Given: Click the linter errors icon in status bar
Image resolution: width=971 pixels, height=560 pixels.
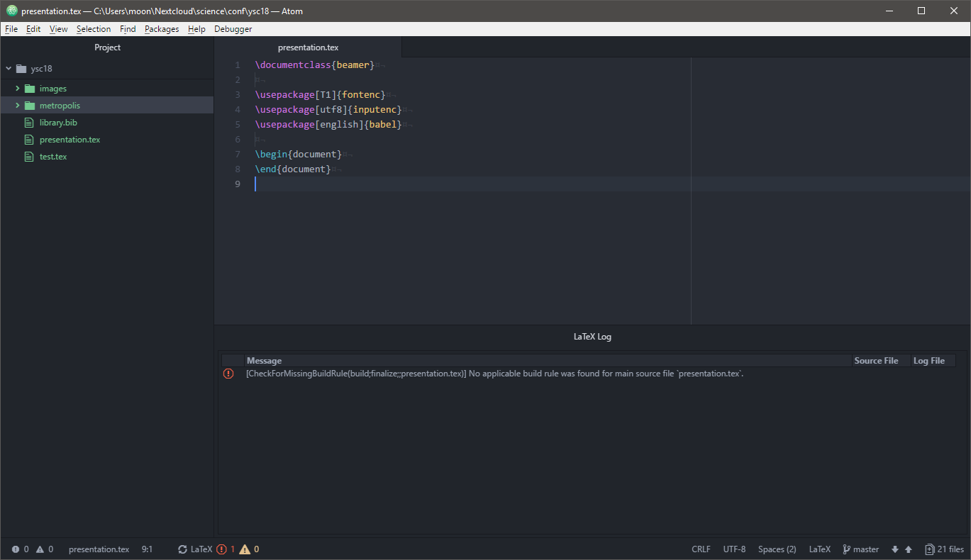Looking at the screenshot, I should pos(16,549).
